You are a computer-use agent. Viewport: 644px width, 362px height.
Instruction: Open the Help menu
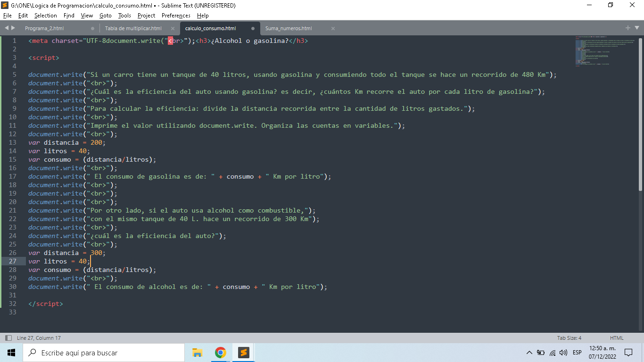203,16
